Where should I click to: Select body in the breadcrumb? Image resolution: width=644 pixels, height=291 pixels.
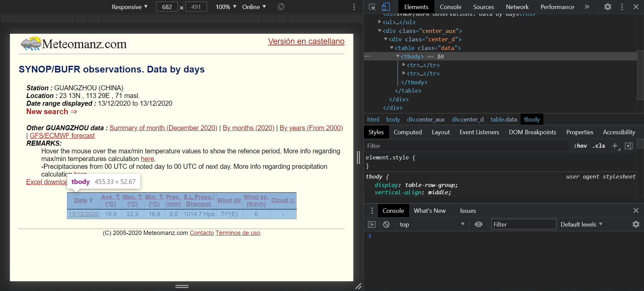393,119
